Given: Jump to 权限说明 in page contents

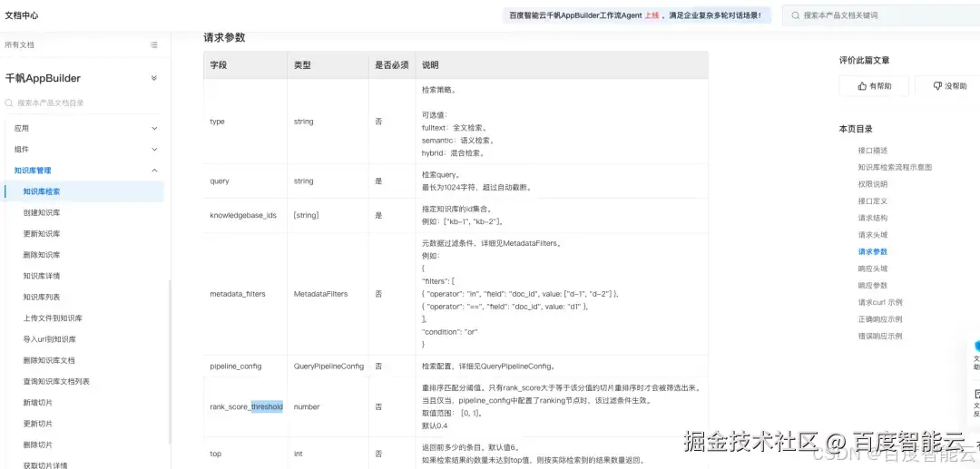Looking at the screenshot, I should pos(873,184).
